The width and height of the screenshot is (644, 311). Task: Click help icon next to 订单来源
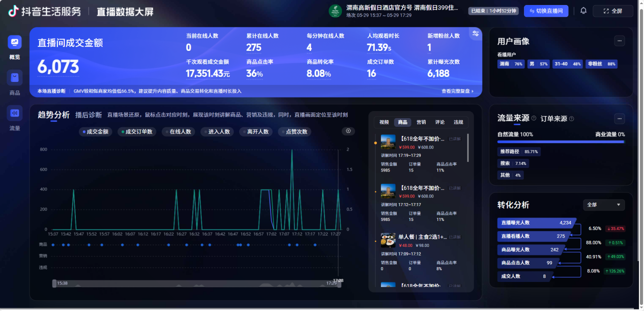tap(571, 119)
